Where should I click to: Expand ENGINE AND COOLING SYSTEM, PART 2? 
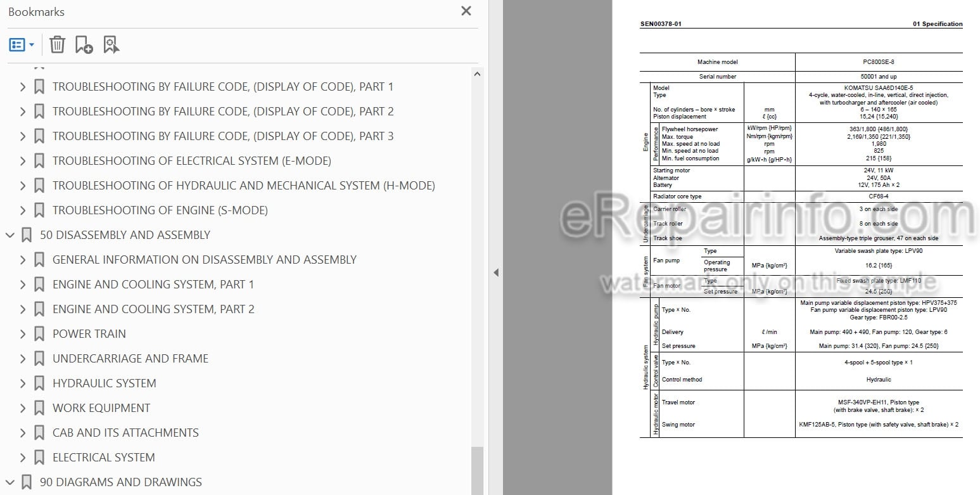[23, 309]
